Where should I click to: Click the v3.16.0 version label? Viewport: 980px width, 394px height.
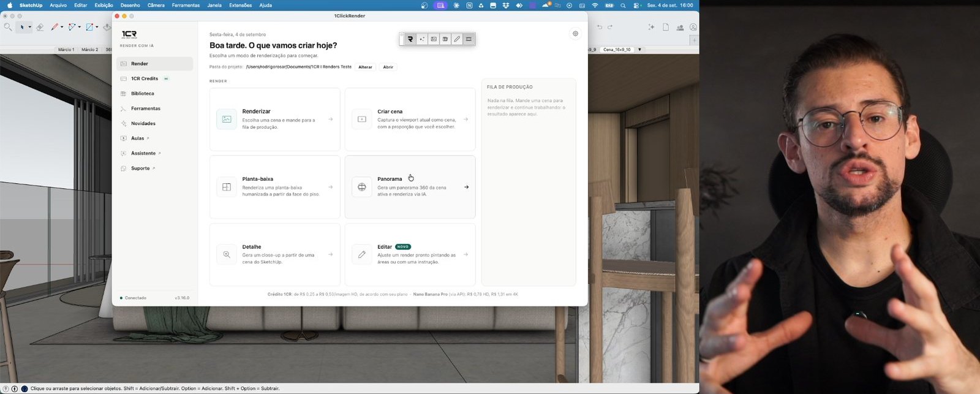pos(182,298)
